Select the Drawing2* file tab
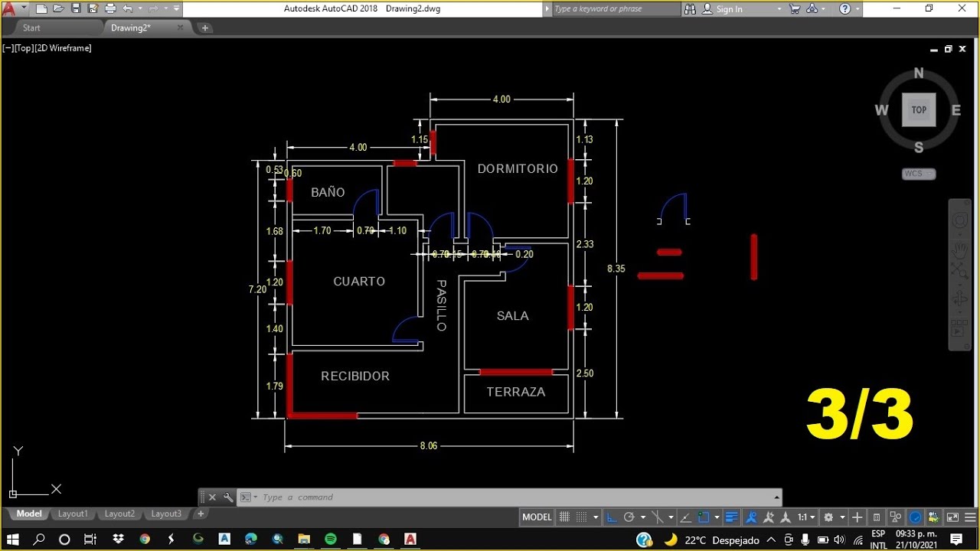Screen dimensions: 980x551 [x=130, y=28]
